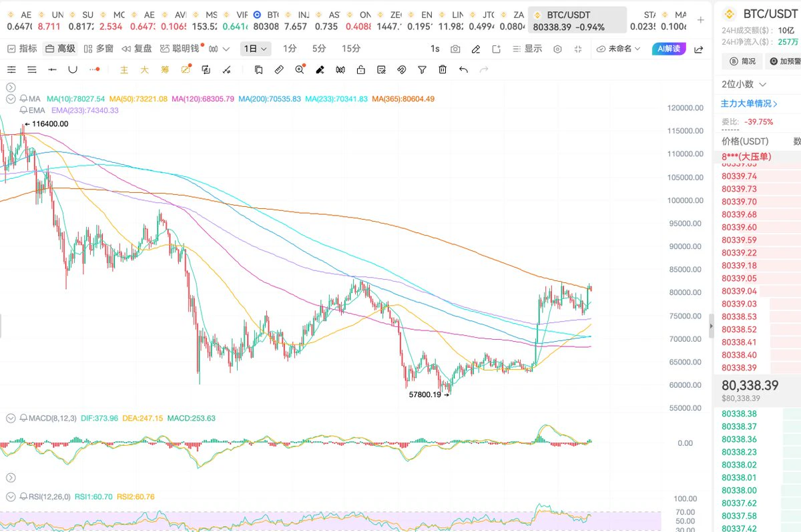Screen dimensions: 801x532
Task: Open the 指标 indicators menu
Action: point(22,49)
